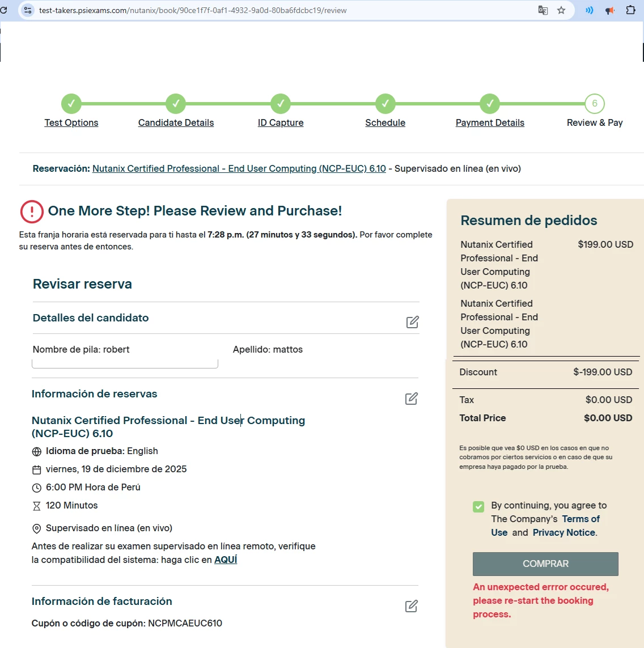644x648 pixels.
Task: Open the blue sound-wave extension icon
Action: pos(590,10)
